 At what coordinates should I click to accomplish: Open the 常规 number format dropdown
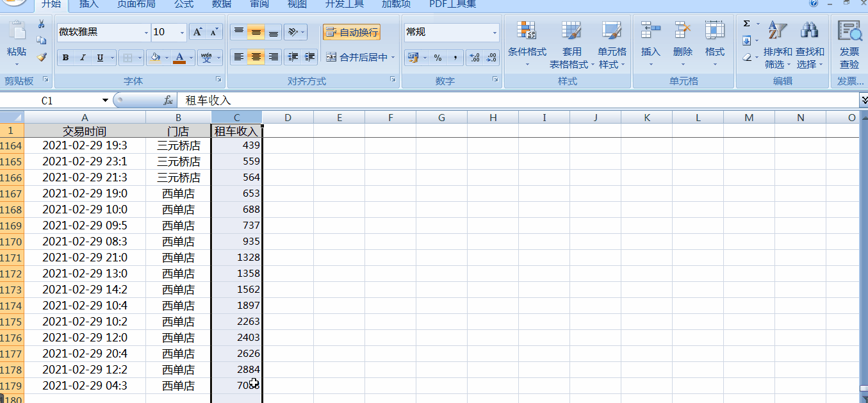(495, 32)
